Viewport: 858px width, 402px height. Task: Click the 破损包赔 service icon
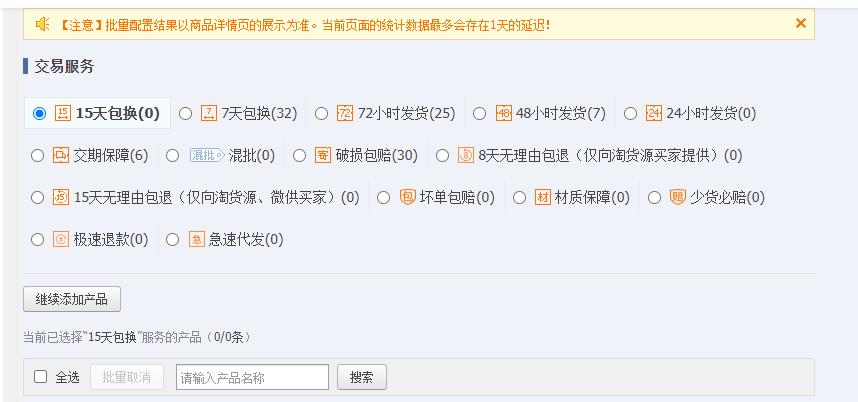(322, 155)
